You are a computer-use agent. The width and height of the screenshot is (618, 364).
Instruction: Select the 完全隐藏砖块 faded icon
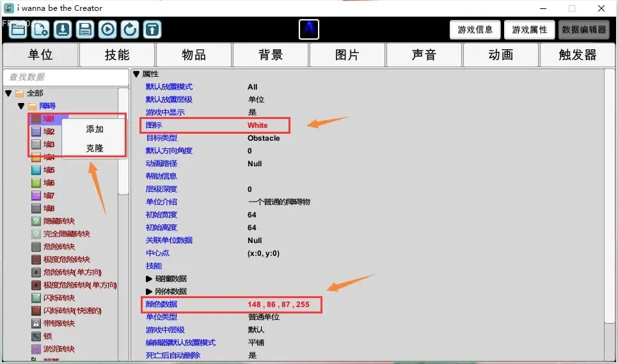coord(36,233)
